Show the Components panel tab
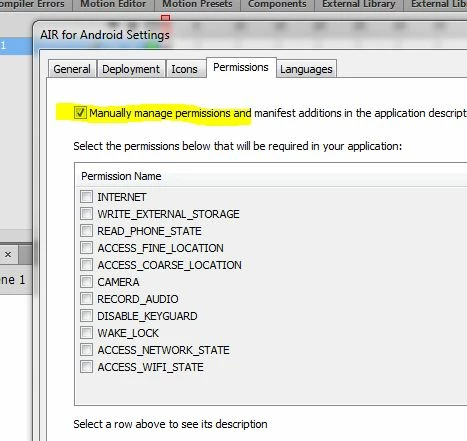The height and width of the screenshot is (441, 467). [277, 4]
